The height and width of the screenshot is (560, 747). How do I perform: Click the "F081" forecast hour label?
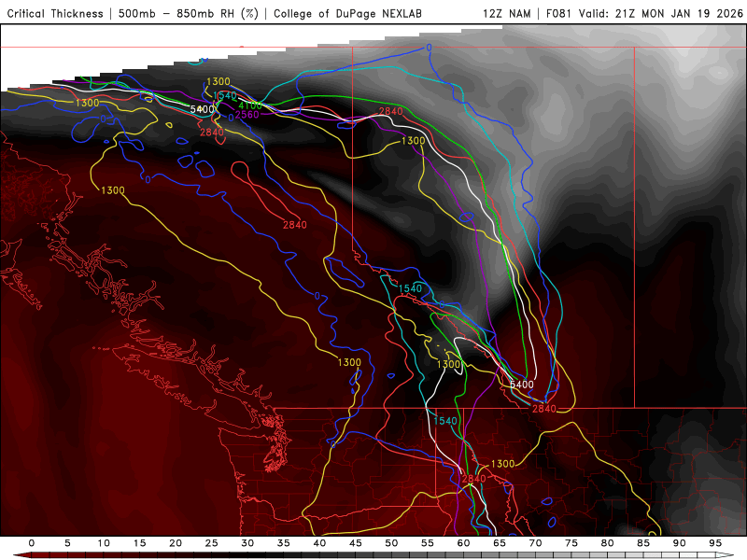click(x=558, y=13)
